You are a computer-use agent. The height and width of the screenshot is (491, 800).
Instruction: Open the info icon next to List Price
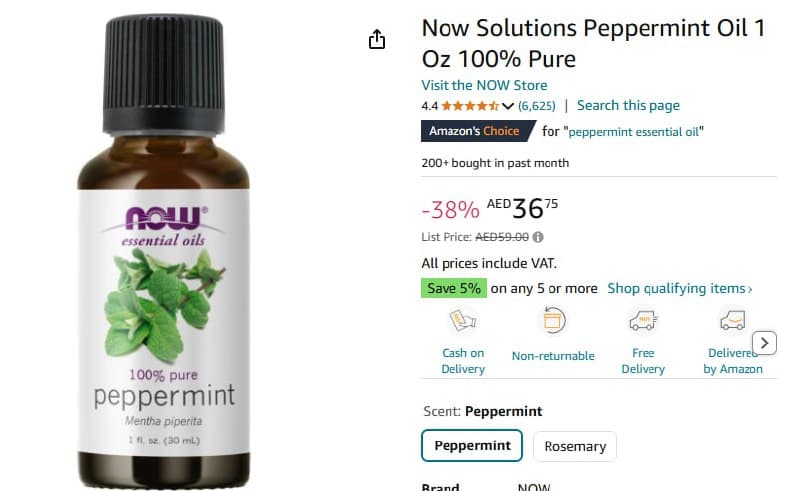pos(538,237)
